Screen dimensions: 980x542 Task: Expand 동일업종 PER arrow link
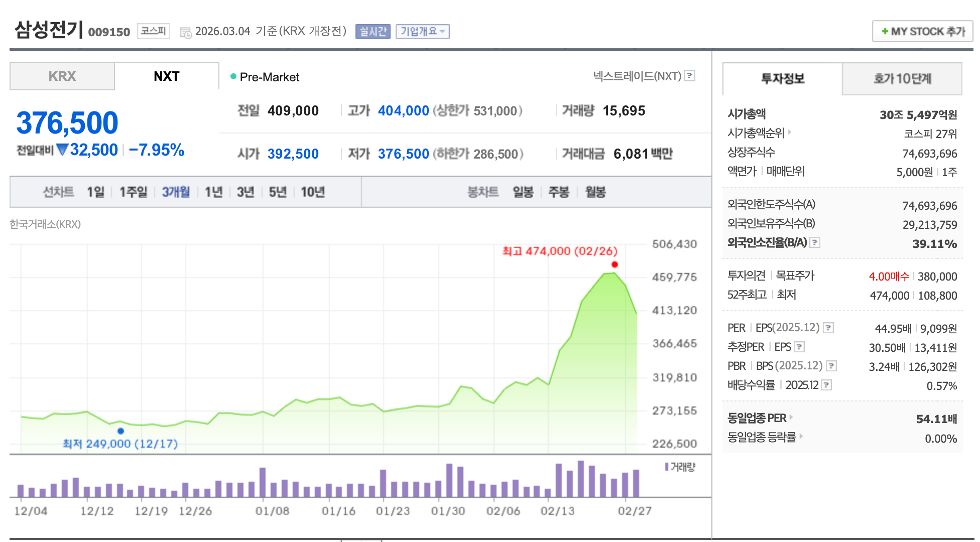point(791,417)
